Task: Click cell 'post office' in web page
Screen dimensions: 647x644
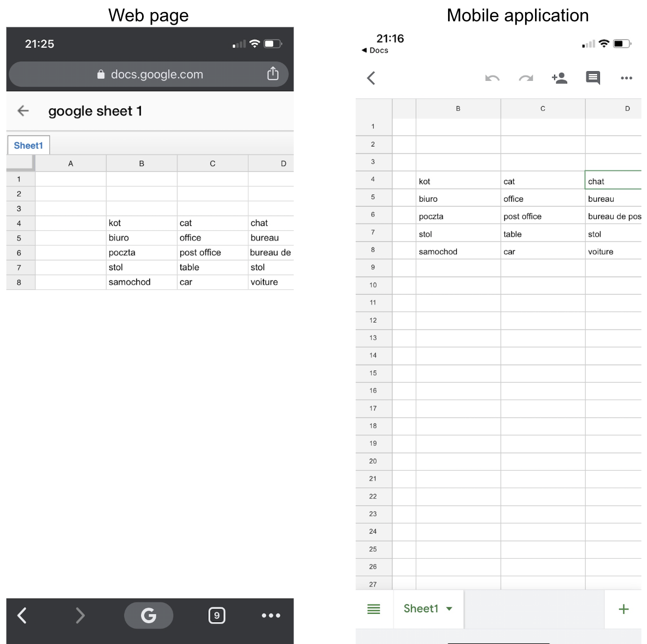Action: [x=213, y=253]
